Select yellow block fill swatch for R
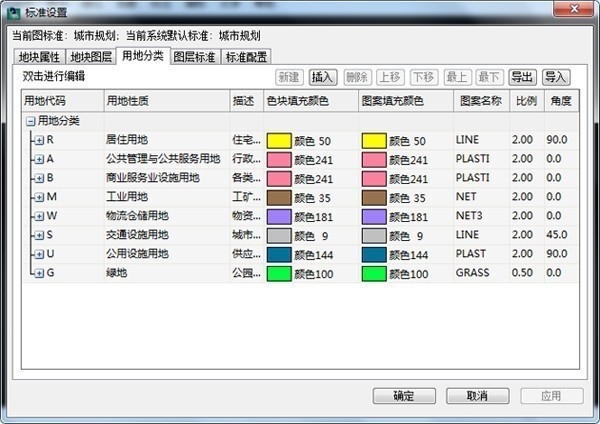The height and width of the screenshot is (424, 600). (279, 141)
